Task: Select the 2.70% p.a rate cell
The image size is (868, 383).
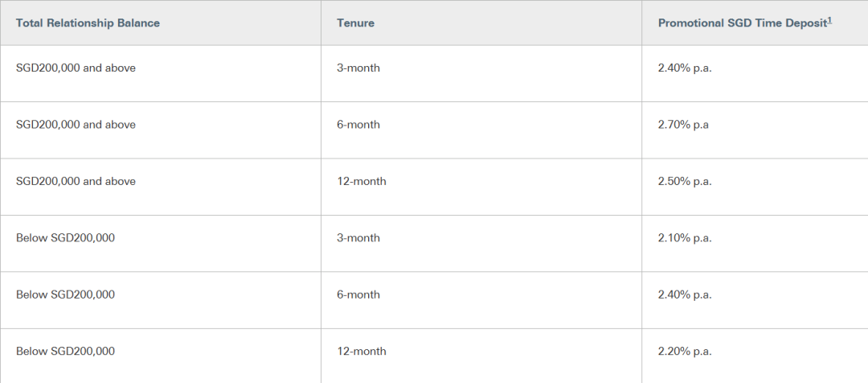Action: click(x=683, y=125)
